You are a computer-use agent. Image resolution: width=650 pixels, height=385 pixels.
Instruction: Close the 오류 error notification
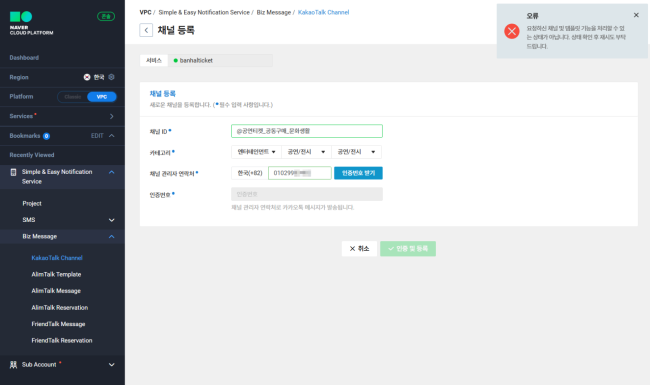click(x=636, y=15)
